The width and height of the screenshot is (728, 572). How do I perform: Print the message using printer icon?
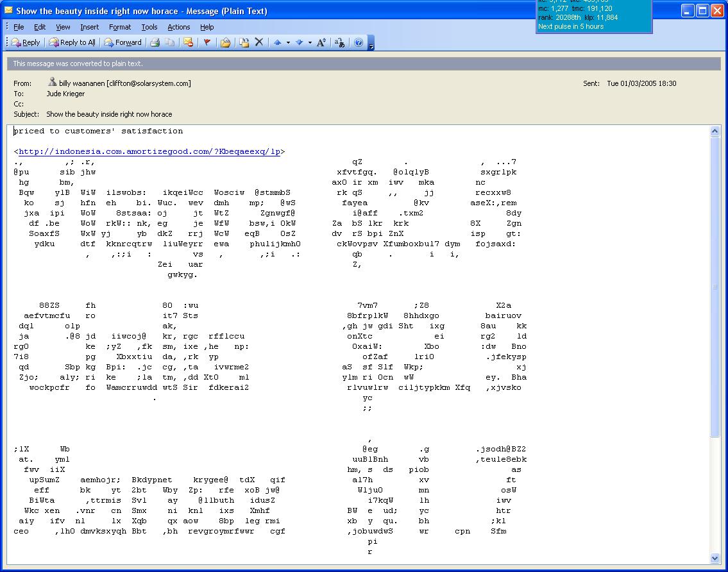155,42
